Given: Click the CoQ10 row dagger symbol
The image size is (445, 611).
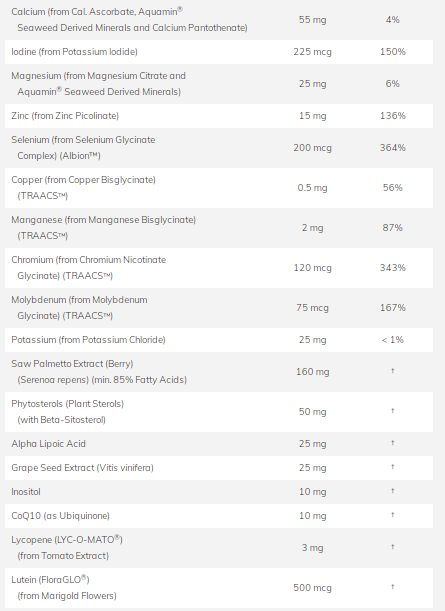Looking at the screenshot, I should point(393,515).
